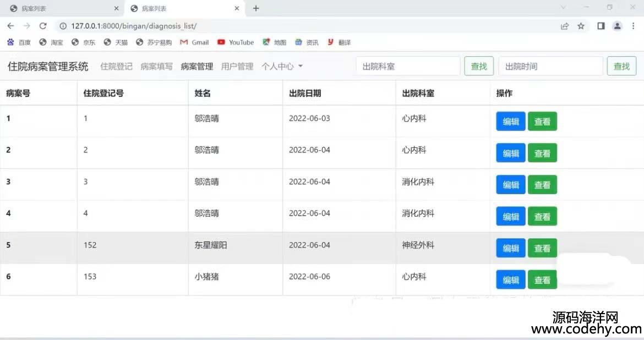This screenshot has height=340, width=644.
Task: Click 编辑 button for record 邬浩晴 2022-06-03
Action: [x=511, y=122]
